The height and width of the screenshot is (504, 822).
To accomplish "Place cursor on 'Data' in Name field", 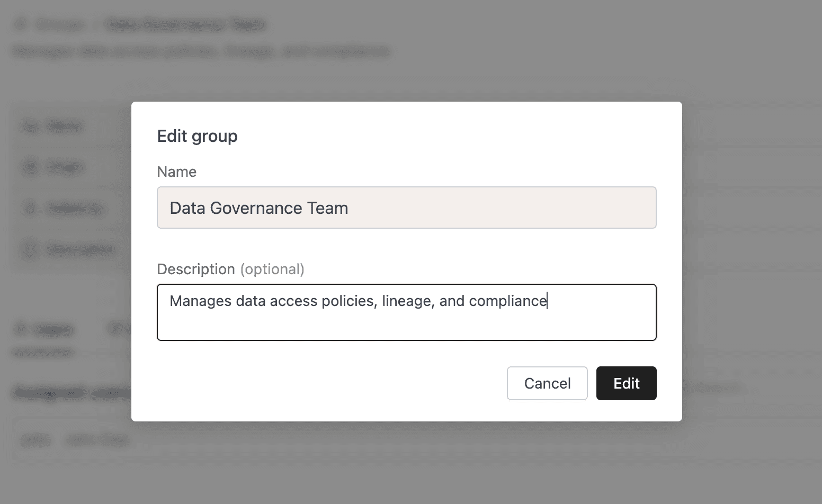I will pyautogui.click(x=187, y=208).
